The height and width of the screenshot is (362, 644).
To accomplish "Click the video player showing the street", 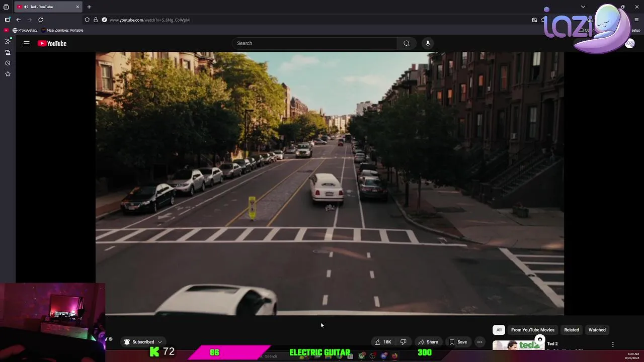I will click(330, 184).
